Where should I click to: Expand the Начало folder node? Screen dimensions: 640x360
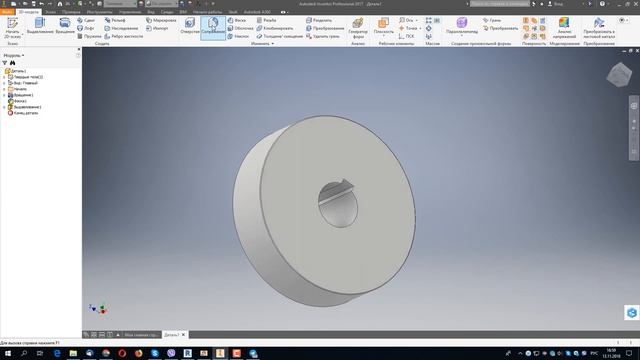tap(4, 89)
